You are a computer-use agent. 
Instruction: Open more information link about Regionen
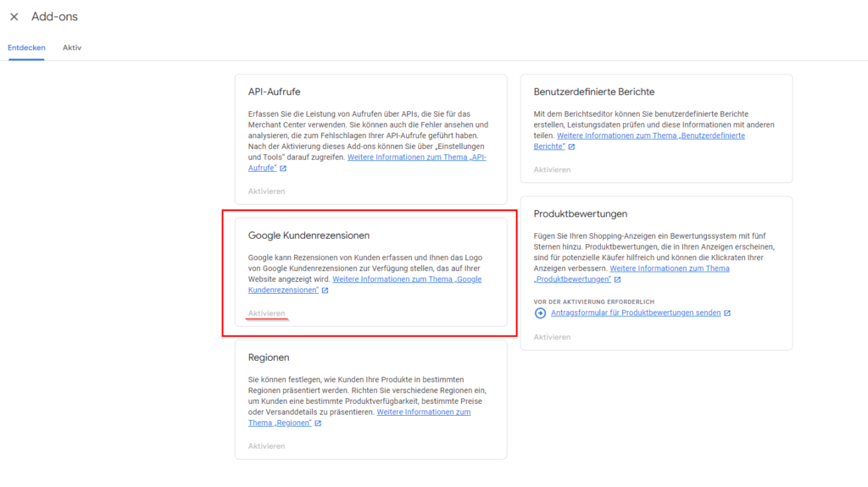(423, 412)
